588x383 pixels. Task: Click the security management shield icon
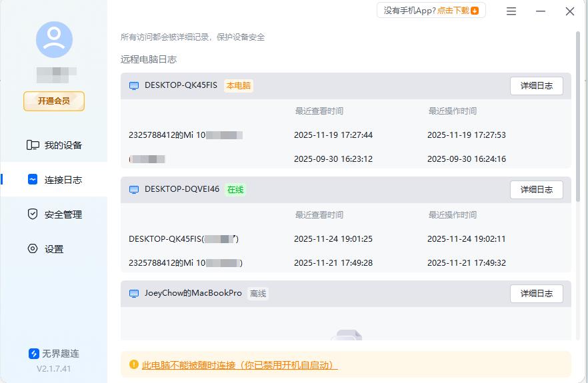(x=33, y=214)
